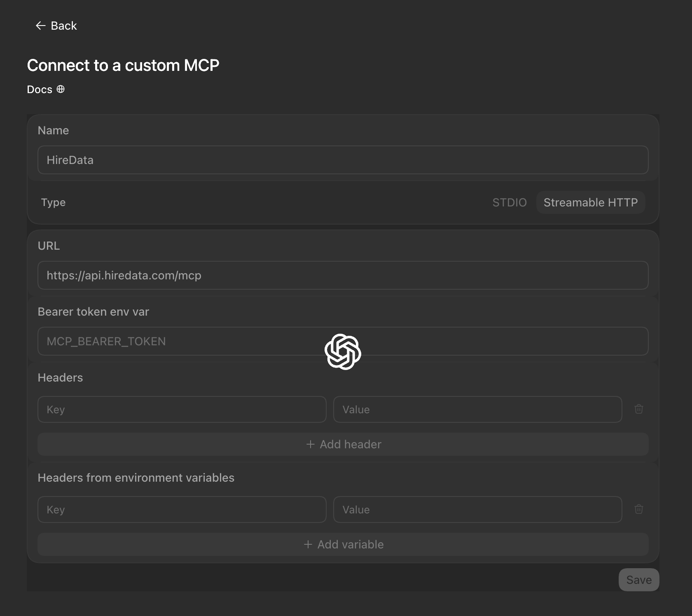692x616 pixels.
Task: Click the "Bearer token env var" label
Action: [x=94, y=312]
